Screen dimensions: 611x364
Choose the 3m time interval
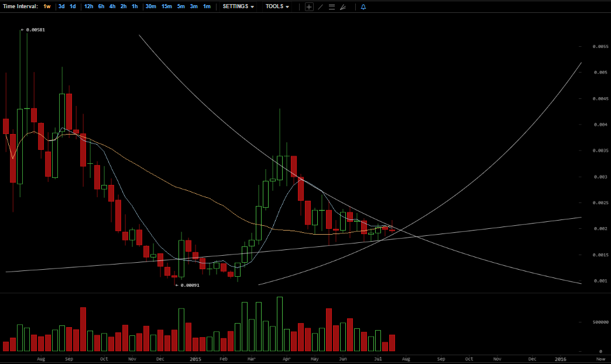coord(194,6)
